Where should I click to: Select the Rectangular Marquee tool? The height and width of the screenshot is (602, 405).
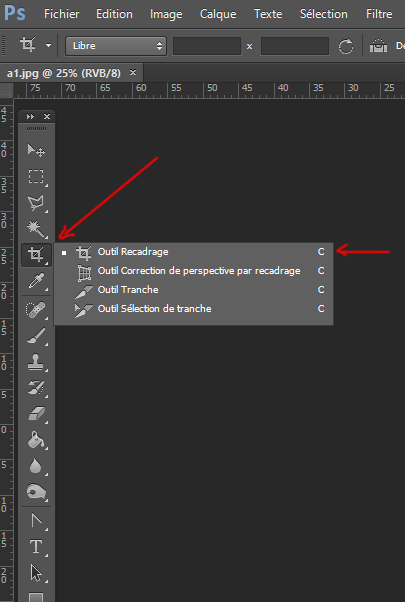[x=36, y=177]
